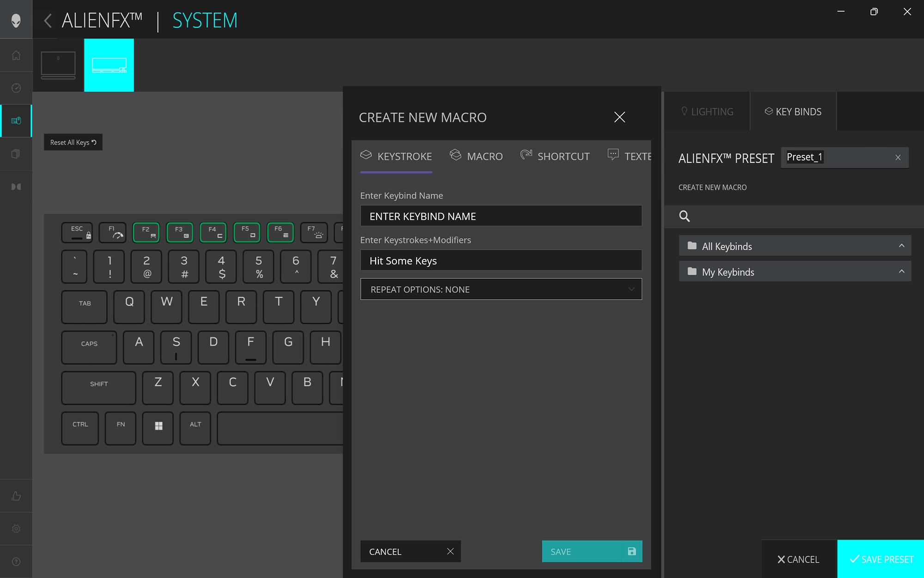Open the performance gauge sidebar icon
924x578 pixels.
click(x=16, y=88)
